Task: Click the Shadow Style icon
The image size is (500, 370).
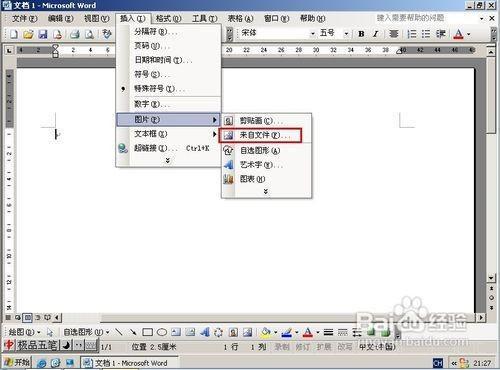Action: click(371, 332)
